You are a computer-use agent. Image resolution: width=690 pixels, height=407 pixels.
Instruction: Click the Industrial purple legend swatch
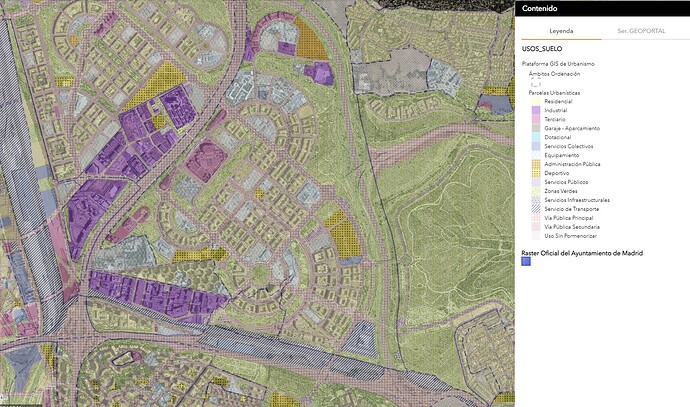click(x=535, y=110)
